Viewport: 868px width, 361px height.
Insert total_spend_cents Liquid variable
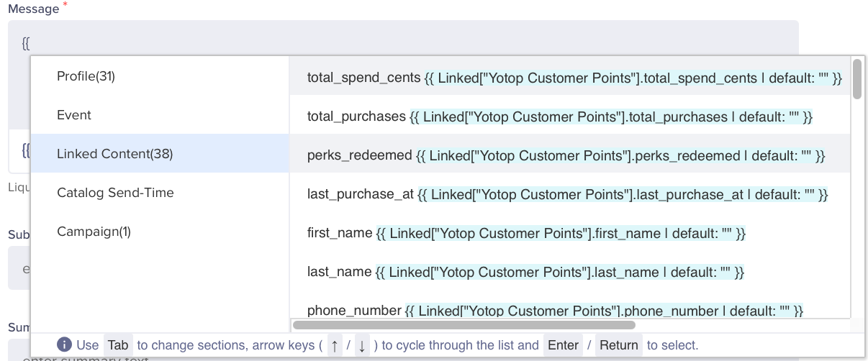coord(574,78)
